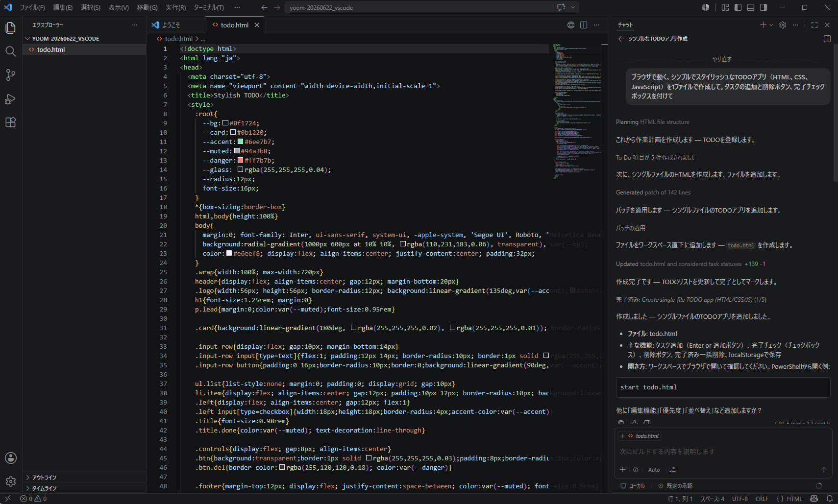
Task: Expand the アウトライン section
Action: (x=84, y=478)
